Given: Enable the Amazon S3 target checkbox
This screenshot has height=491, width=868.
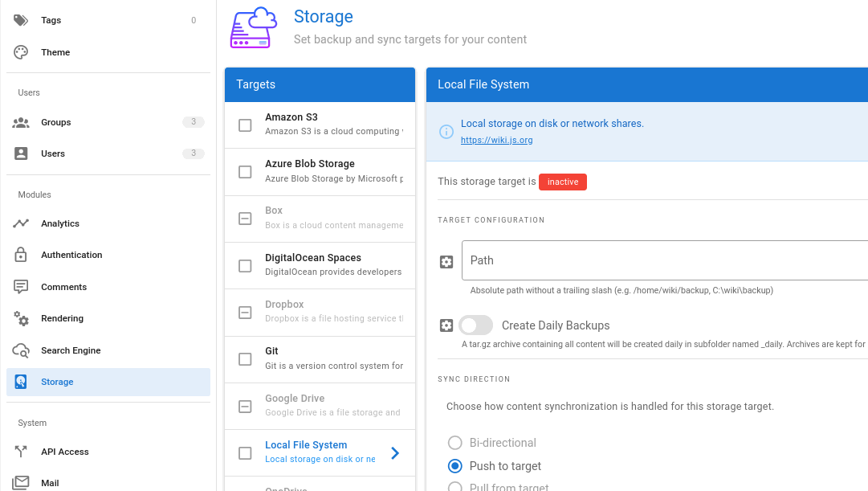Looking at the screenshot, I should coord(245,125).
